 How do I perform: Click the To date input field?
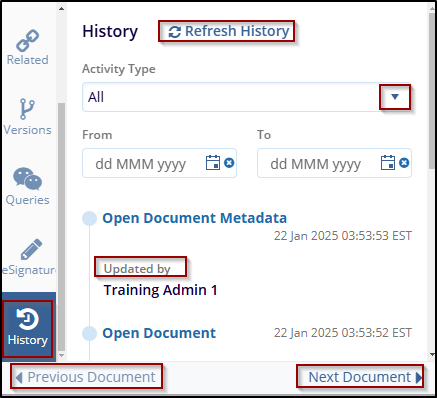tap(334, 163)
